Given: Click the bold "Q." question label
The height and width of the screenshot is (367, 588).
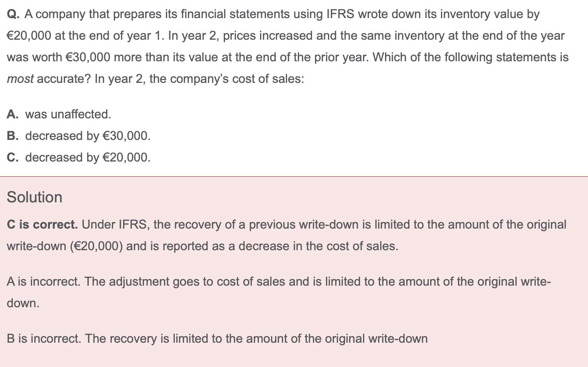Looking at the screenshot, I should pos(13,14).
